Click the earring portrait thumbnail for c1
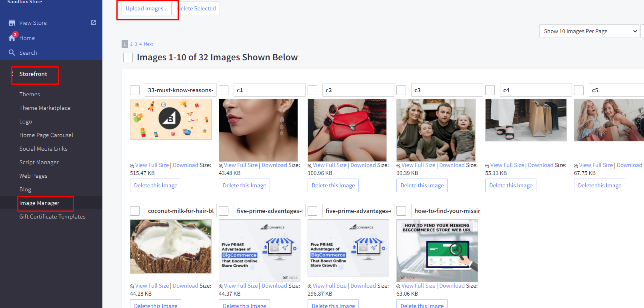The image size is (644, 308). pos(258,130)
